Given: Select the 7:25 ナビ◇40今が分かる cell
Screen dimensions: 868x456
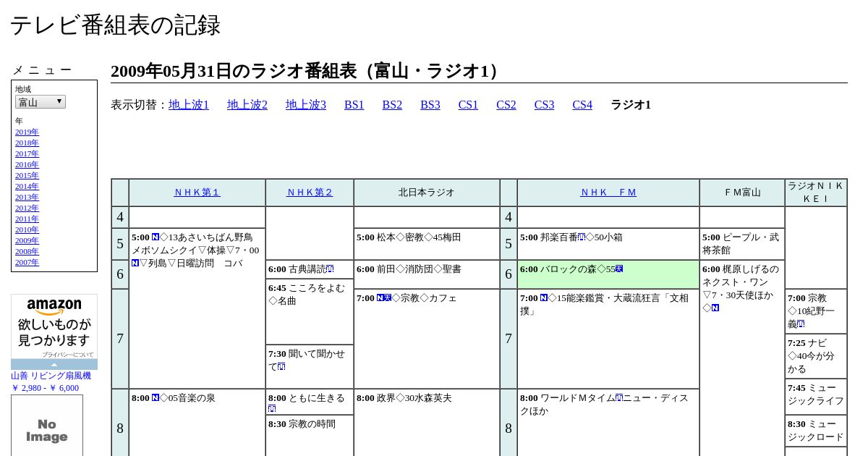Looking at the screenshot, I should point(816,356).
